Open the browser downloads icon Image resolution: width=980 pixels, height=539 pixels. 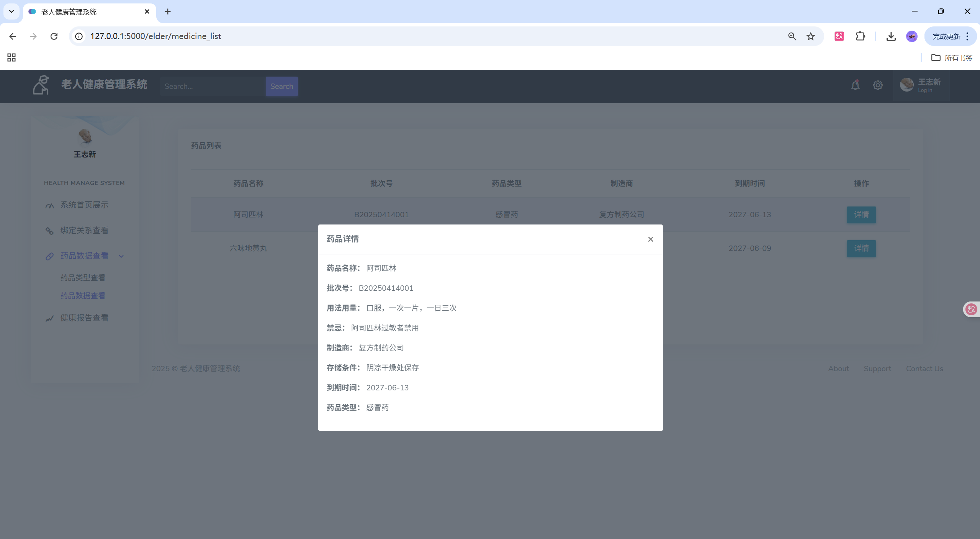pos(891,36)
